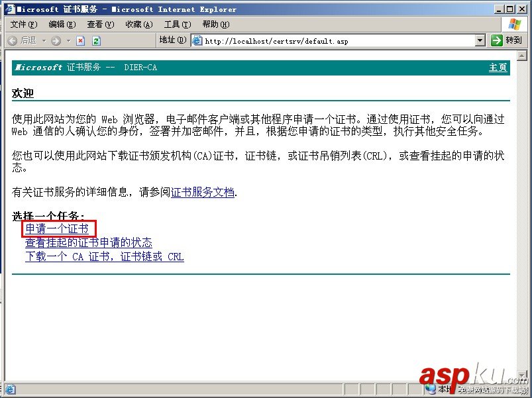Click the scrollbar up arrow
Screen dimensions: 532x398
[522, 55]
